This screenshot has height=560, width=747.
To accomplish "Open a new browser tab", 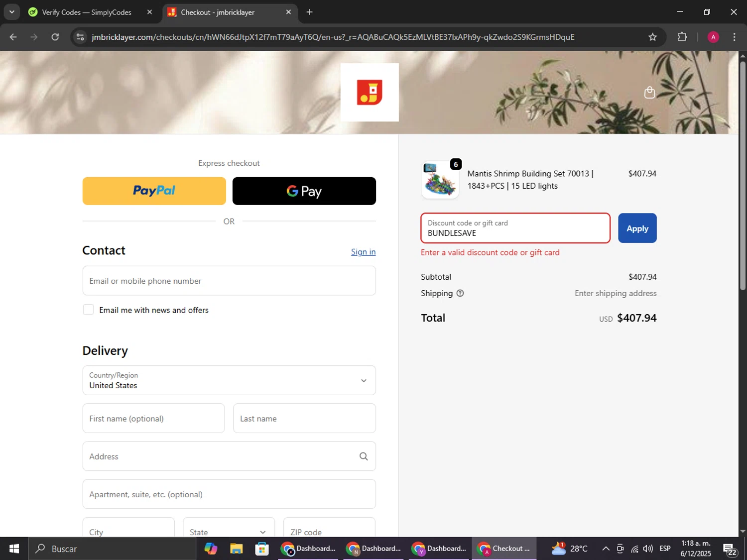I will point(309,12).
